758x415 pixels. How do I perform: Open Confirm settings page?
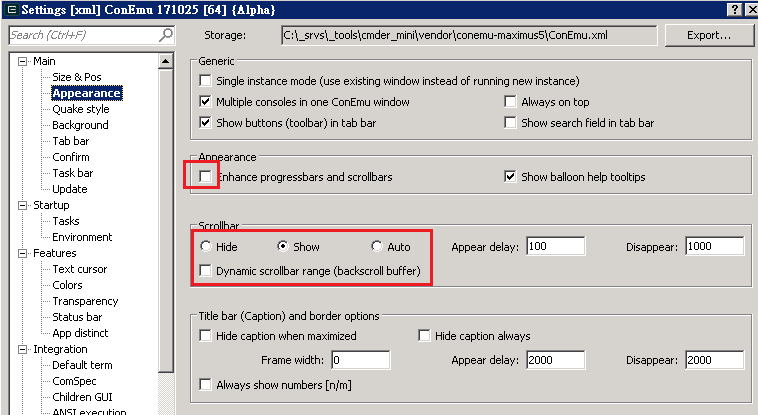point(71,157)
